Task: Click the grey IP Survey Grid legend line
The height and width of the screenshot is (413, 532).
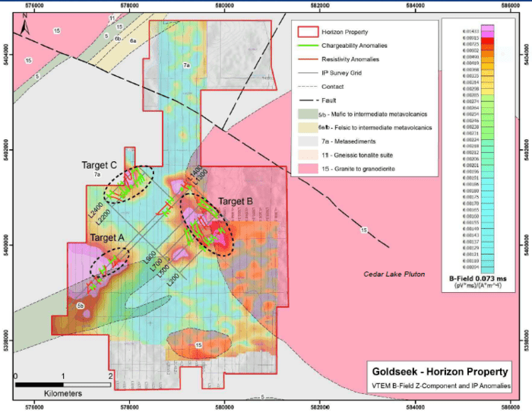Action: pyautogui.click(x=308, y=73)
